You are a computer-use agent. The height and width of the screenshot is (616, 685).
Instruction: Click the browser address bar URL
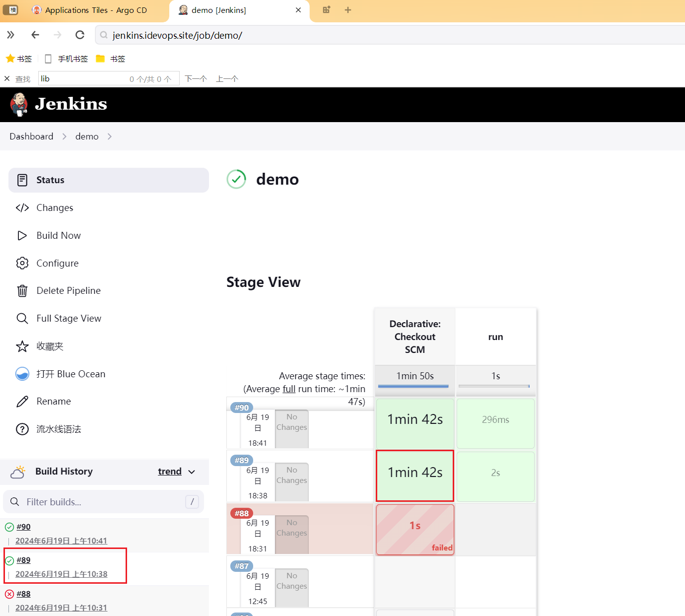(177, 35)
